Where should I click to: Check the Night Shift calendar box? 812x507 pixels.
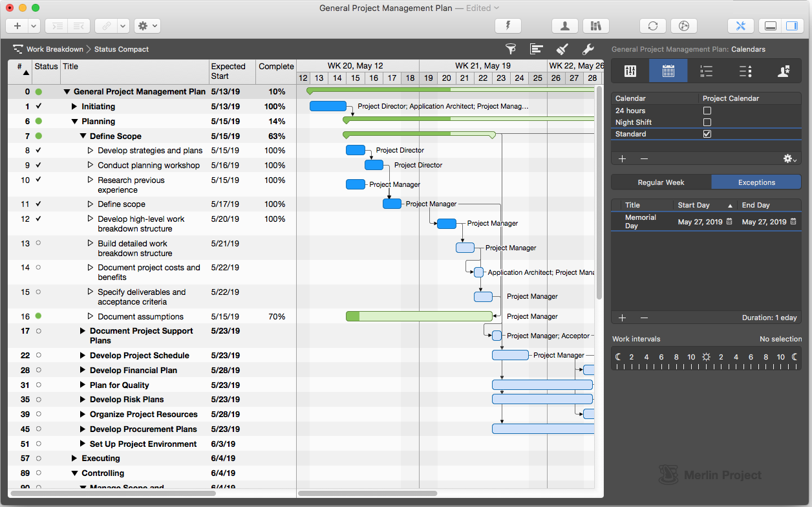(707, 122)
